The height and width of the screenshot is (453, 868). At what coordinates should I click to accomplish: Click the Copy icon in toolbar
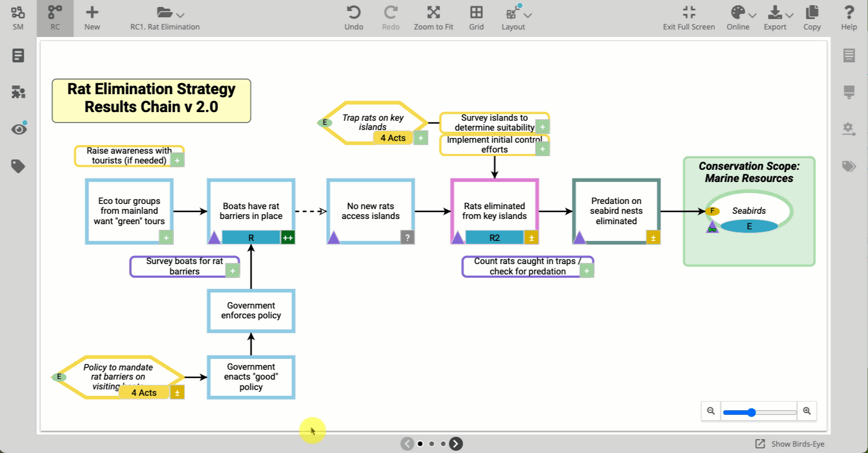(x=812, y=13)
